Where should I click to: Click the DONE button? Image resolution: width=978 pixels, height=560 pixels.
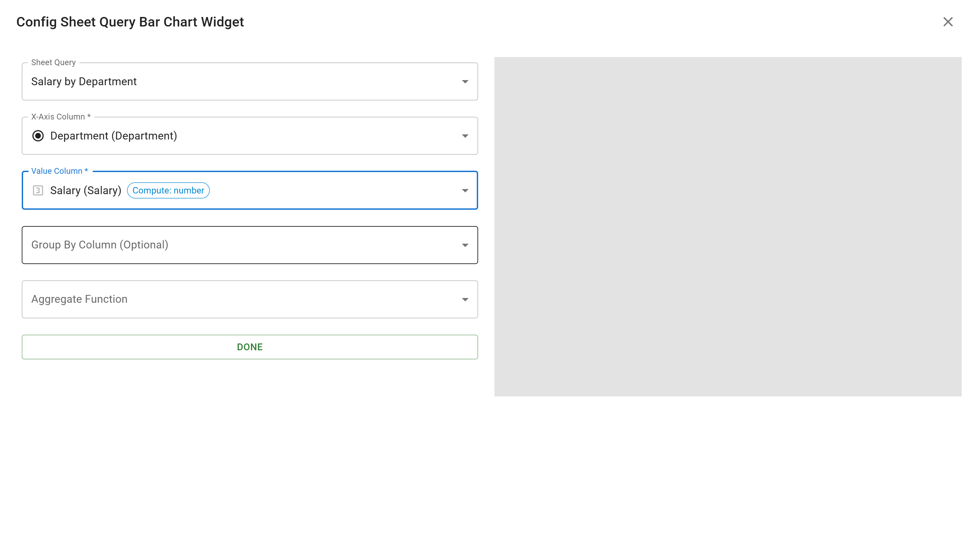(x=250, y=347)
